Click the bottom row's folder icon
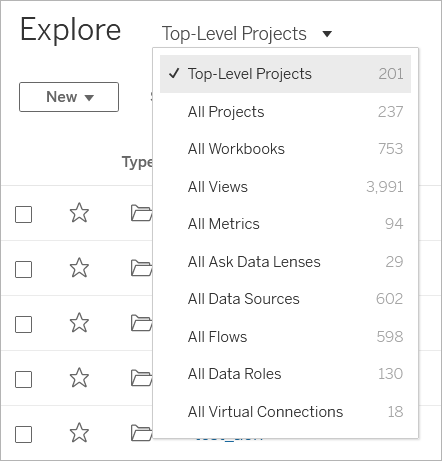 [x=141, y=433]
